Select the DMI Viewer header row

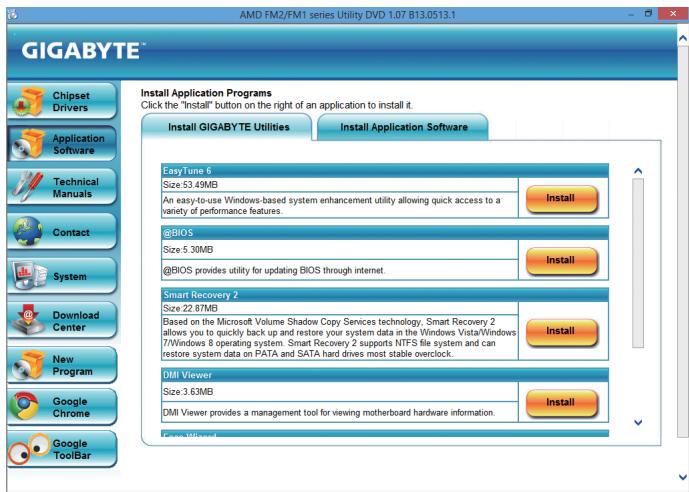point(385,375)
